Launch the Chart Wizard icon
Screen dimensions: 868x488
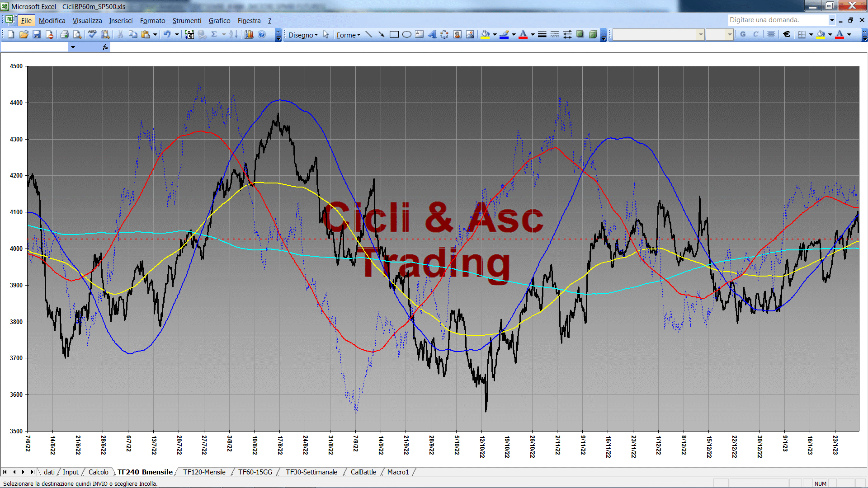(x=249, y=34)
